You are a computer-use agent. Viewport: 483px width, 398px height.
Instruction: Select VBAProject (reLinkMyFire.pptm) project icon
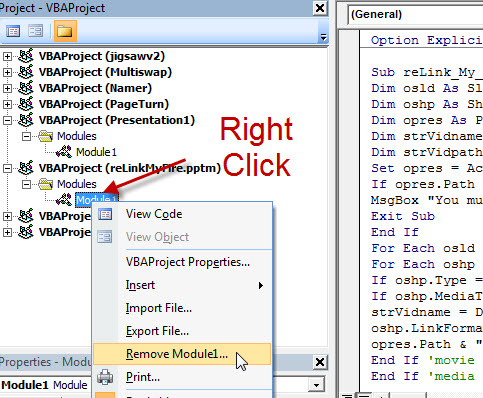pyautogui.click(x=26, y=168)
